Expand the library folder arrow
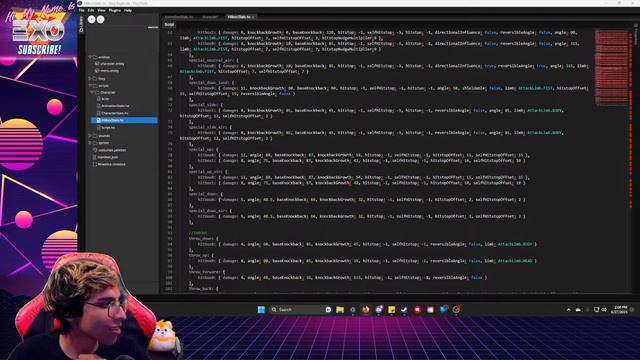 pyautogui.click(x=90, y=78)
